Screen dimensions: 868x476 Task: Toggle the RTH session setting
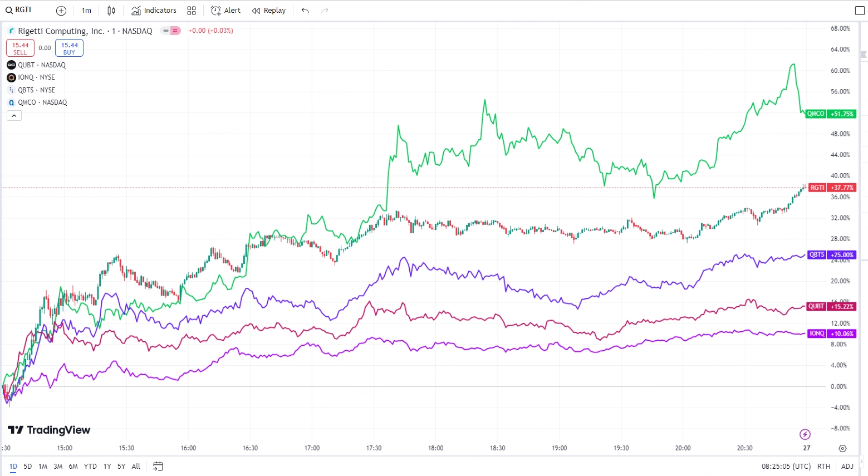[823, 466]
